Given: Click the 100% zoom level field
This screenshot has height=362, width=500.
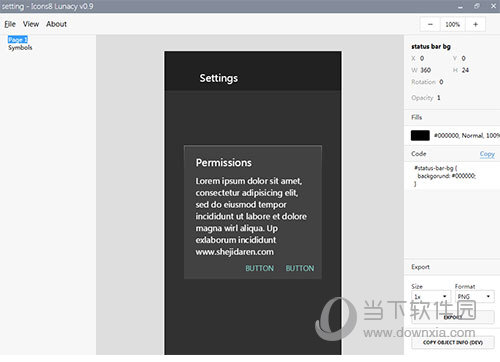Looking at the screenshot, I should click(453, 24).
